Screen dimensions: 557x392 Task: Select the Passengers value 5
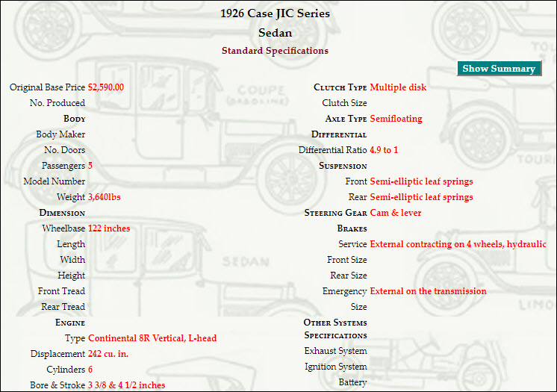(90, 166)
